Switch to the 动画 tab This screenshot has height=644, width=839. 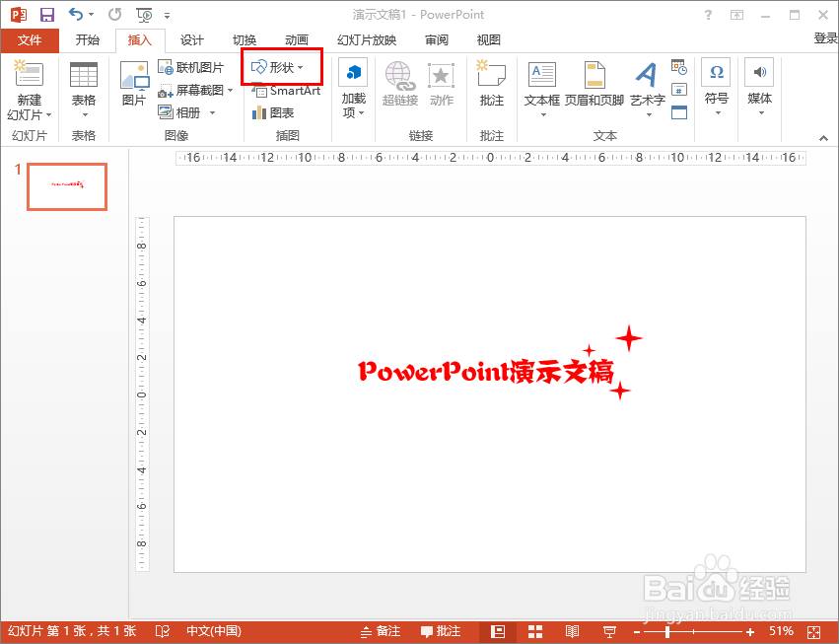297,40
